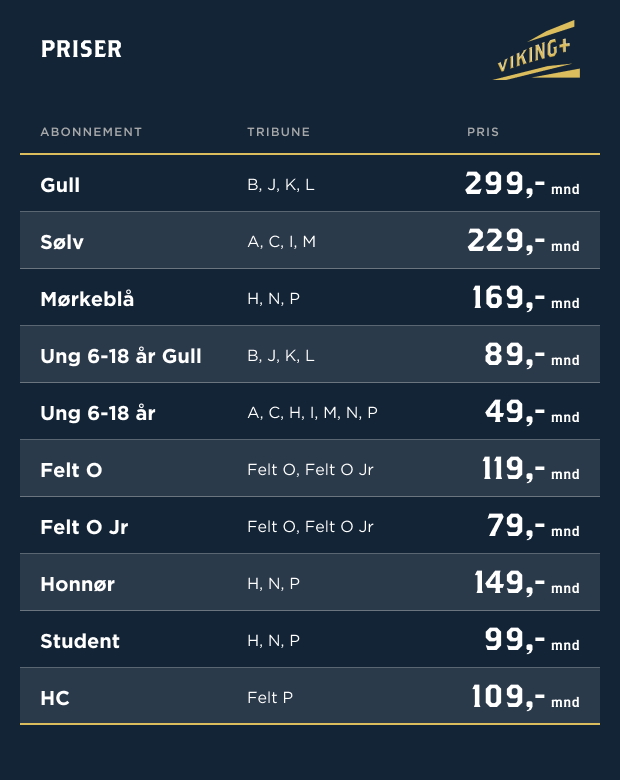Click tribune list A, C, I, M
Screen dimensions: 620x780
[x=282, y=242]
